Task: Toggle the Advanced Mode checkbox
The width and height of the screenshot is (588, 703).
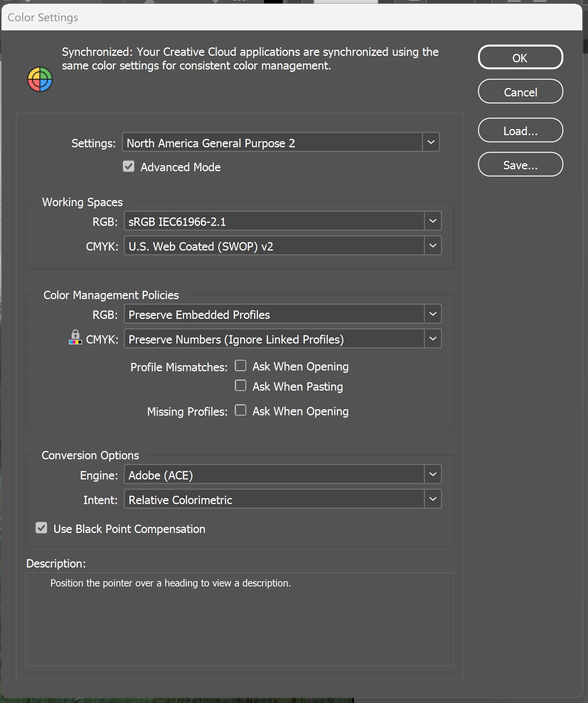Action: [129, 166]
